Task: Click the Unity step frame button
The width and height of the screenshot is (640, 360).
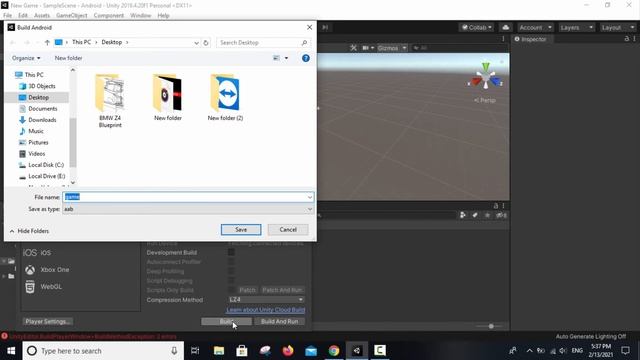Action: point(325,27)
